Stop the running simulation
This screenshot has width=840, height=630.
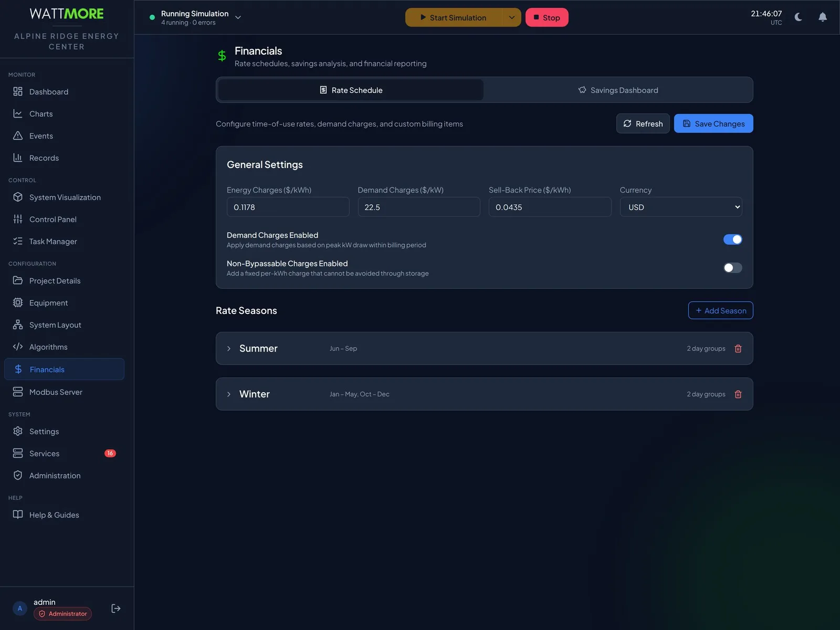[x=547, y=17]
